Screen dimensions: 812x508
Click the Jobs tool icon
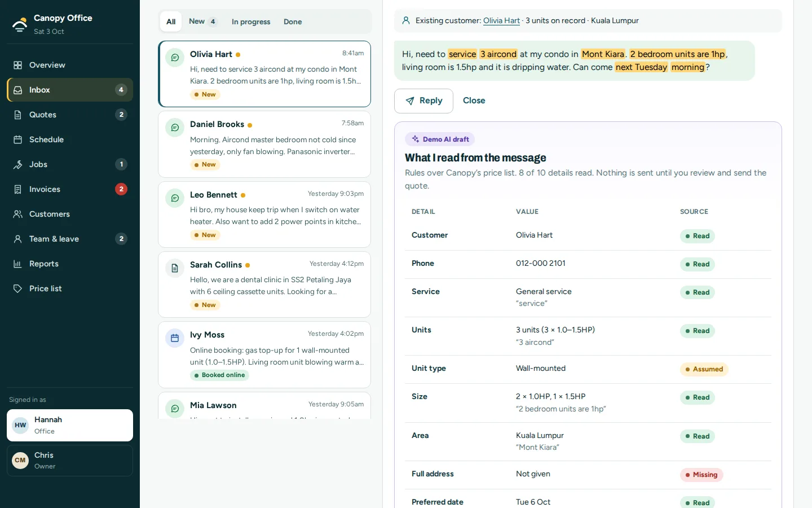[x=18, y=164]
